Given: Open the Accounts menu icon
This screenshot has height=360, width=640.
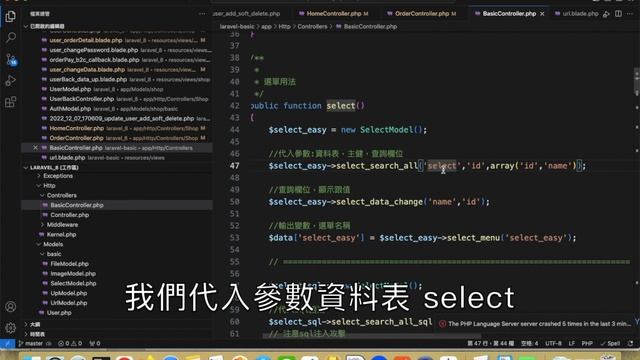Looking at the screenshot, I should (x=11, y=307).
